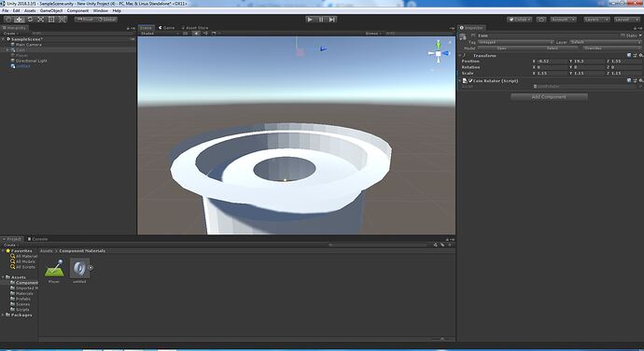Toggle the Coin Rotator script checkbox

click(x=470, y=81)
